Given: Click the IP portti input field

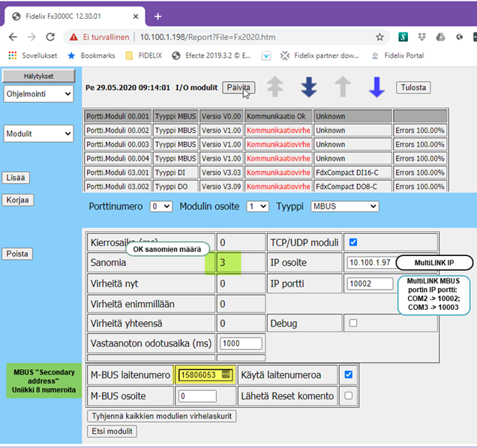Looking at the screenshot, I should 370,284.
